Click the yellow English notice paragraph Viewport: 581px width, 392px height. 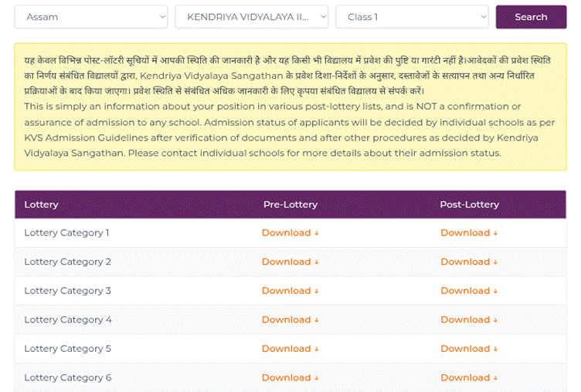pyautogui.click(x=290, y=130)
